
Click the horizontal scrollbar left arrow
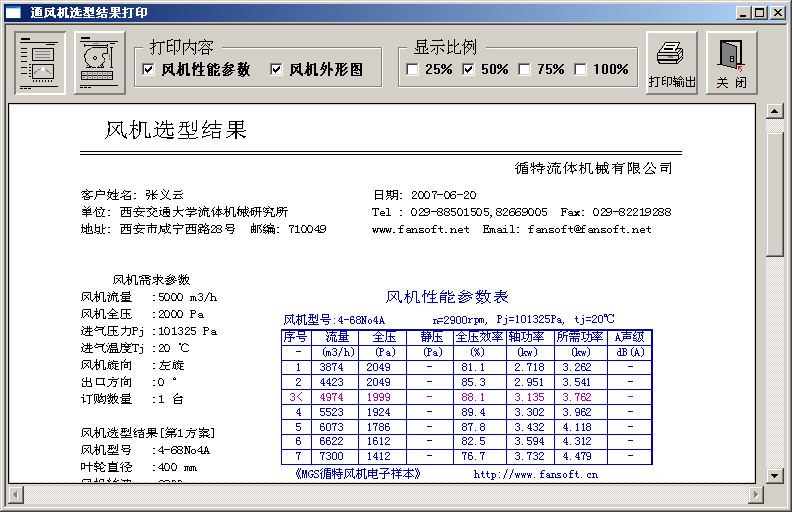coord(16,494)
